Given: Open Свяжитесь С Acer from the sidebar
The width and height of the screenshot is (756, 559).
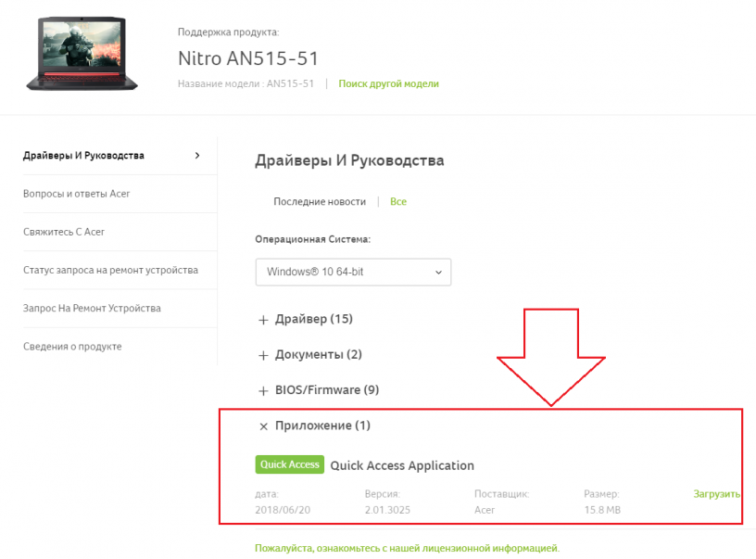Looking at the screenshot, I should [64, 232].
